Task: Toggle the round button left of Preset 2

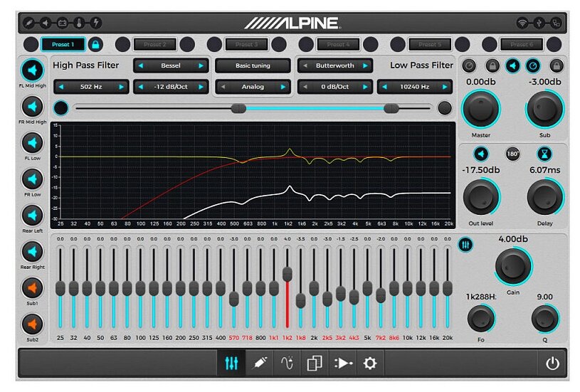Action: pos(123,44)
